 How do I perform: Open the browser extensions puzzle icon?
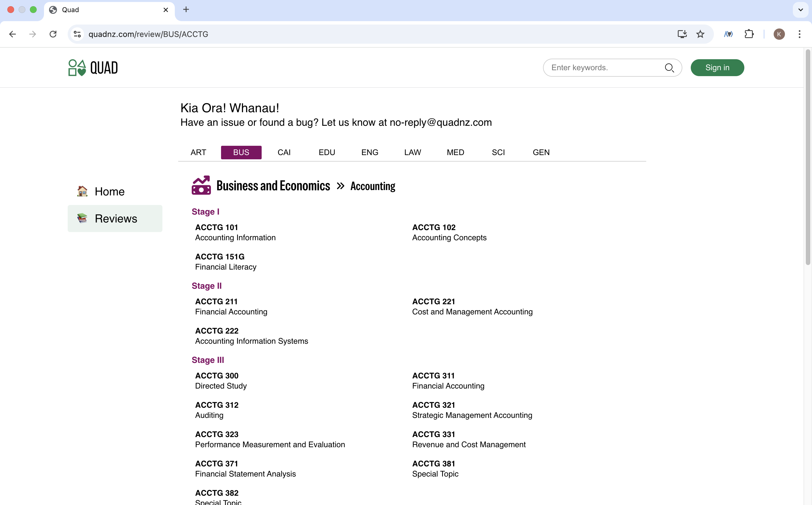(x=749, y=34)
